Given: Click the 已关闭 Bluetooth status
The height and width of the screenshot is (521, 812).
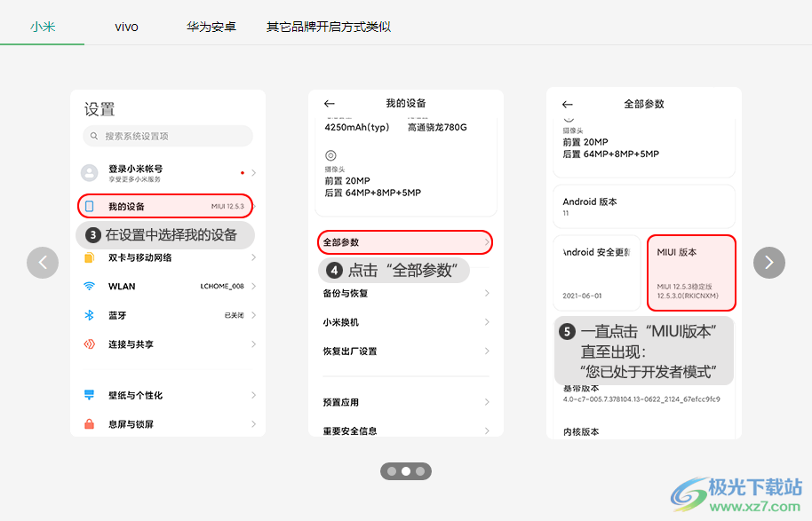Looking at the screenshot, I should [x=234, y=315].
